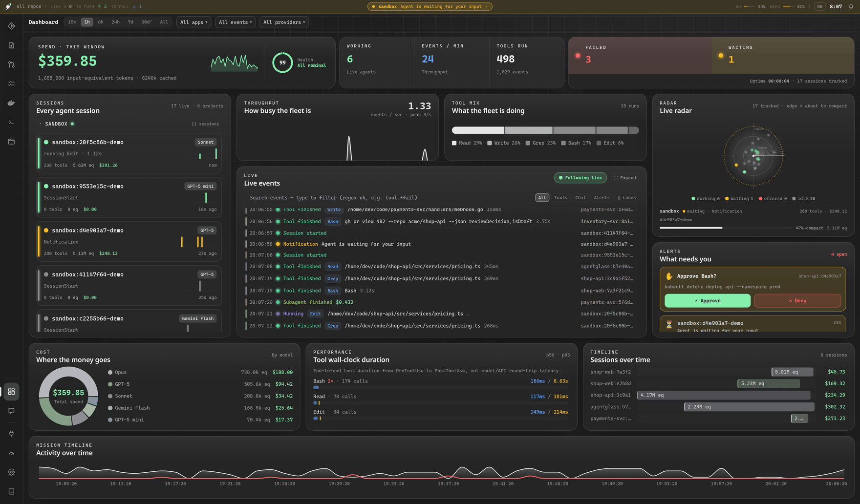The height and width of the screenshot is (504, 860).
Task: Open the book docs sidebar icon
Action: (11, 491)
